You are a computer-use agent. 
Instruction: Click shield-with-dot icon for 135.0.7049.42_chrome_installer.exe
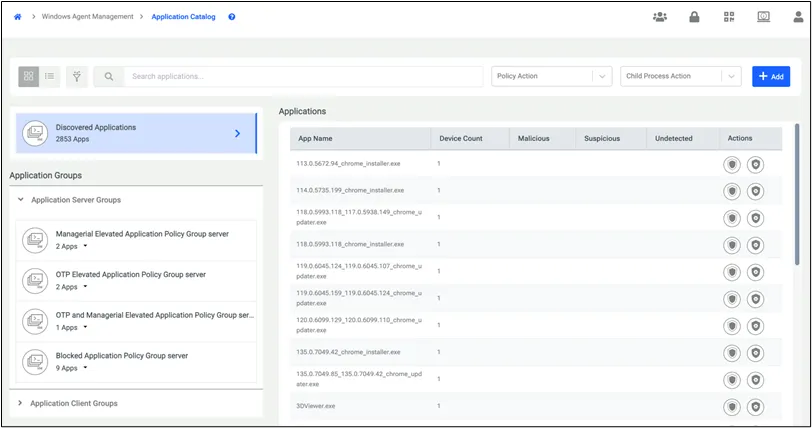[x=756, y=353]
